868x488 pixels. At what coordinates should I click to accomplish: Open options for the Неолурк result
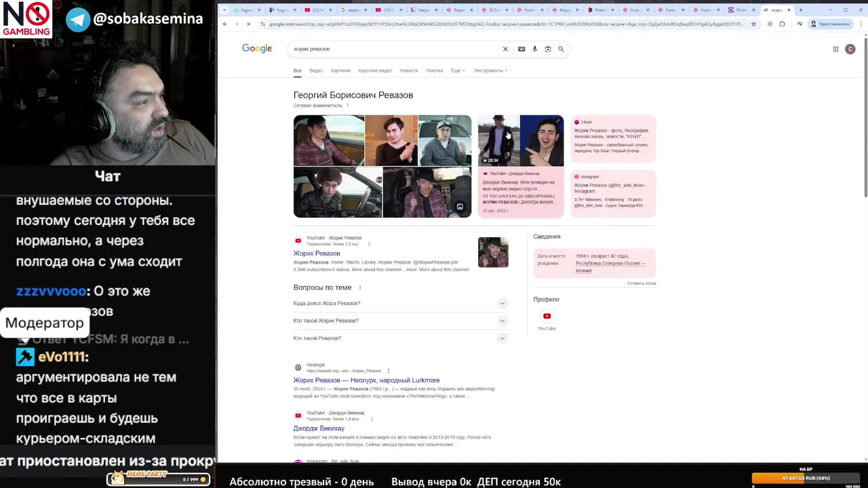pos(388,371)
